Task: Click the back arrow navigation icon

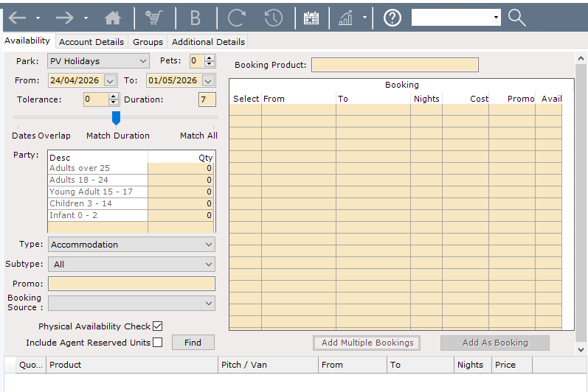Action: tap(17, 18)
